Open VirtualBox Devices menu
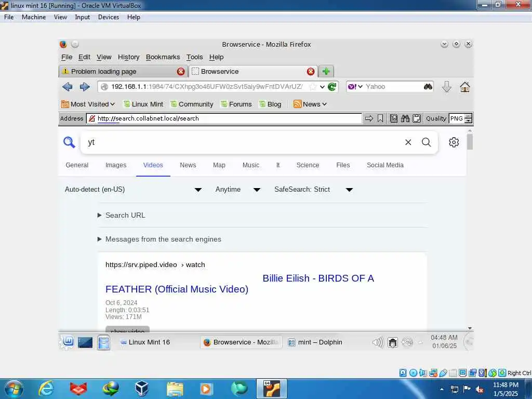Image resolution: width=532 pixels, height=399 pixels. [109, 17]
